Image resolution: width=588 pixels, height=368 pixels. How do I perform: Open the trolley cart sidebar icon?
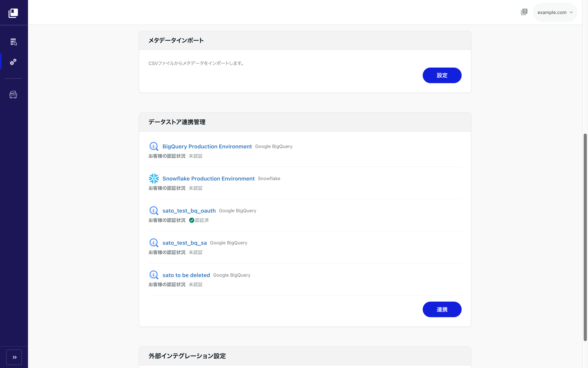[x=13, y=94]
